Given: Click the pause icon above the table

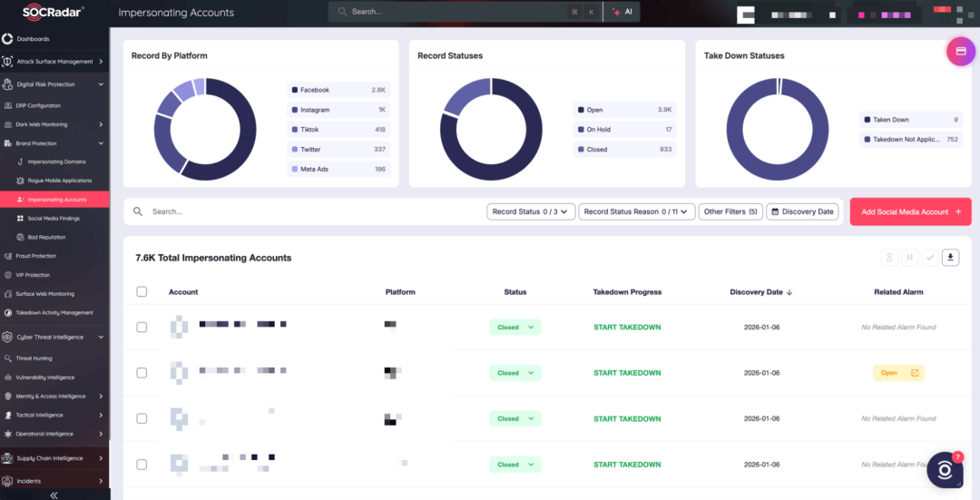Looking at the screenshot, I should click(x=909, y=258).
